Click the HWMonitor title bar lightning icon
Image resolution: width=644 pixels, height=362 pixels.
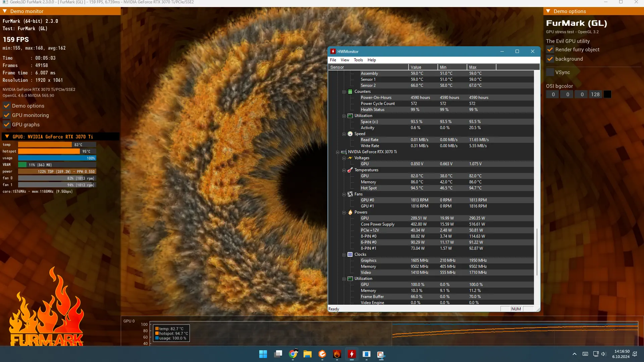tap(333, 51)
